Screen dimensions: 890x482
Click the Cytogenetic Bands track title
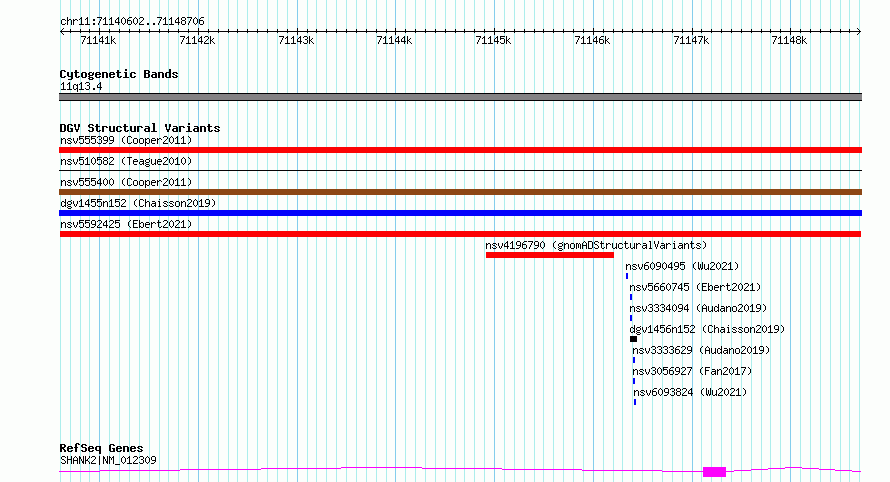point(119,74)
